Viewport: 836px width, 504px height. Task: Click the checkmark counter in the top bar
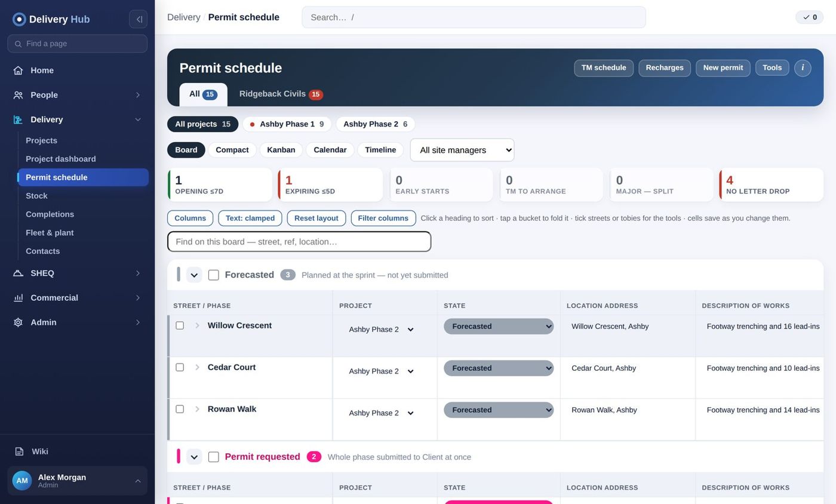[x=809, y=17]
